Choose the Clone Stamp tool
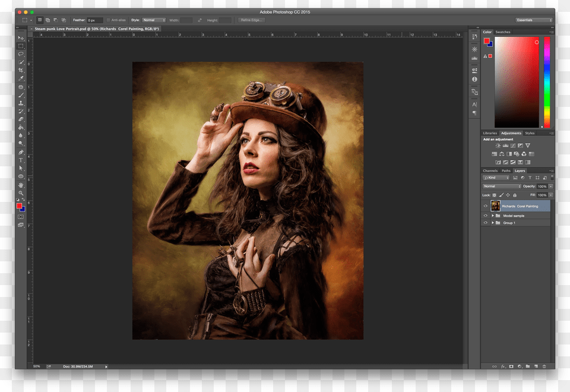Screen dimensions: 570x392 coord(21,103)
